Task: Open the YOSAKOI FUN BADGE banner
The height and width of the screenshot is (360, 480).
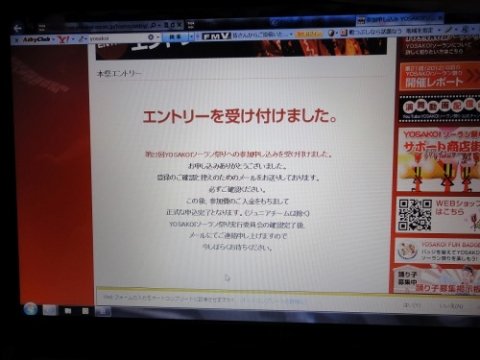Action: 438,250
